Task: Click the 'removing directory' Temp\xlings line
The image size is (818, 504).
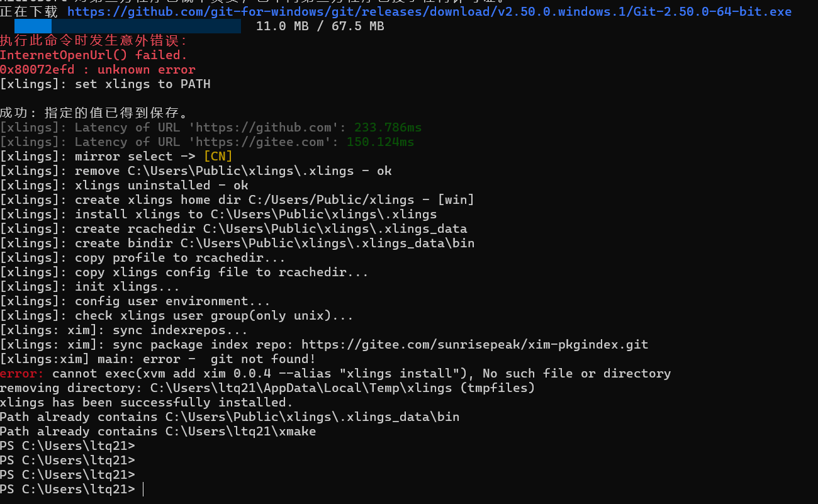Action: pyautogui.click(x=267, y=388)
